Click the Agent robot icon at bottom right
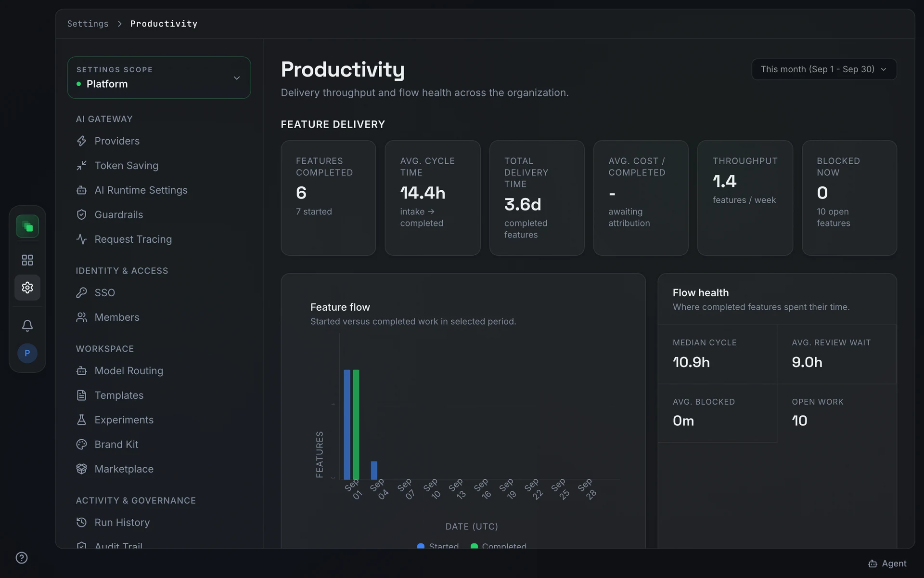The image size is (924, 578). 873,564
